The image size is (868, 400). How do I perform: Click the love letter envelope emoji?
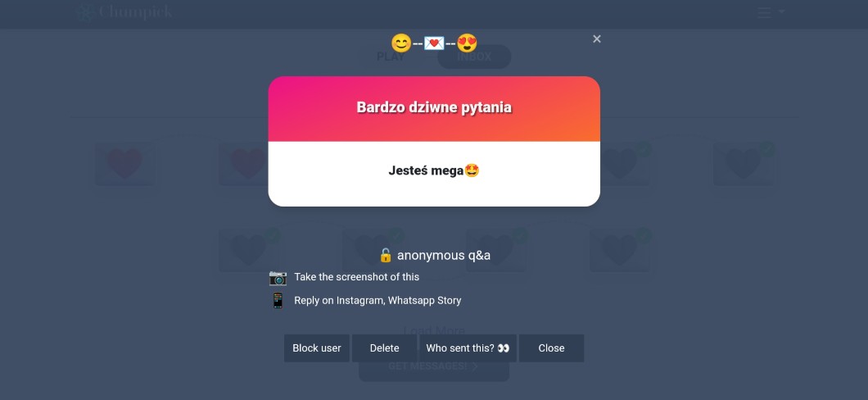434,43
